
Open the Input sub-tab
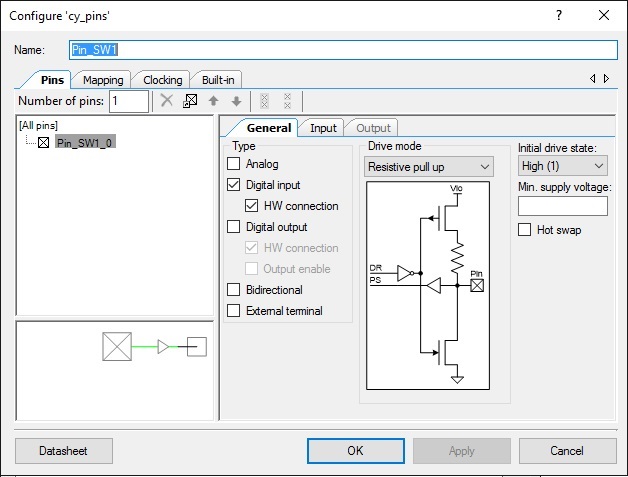[323, 128]
